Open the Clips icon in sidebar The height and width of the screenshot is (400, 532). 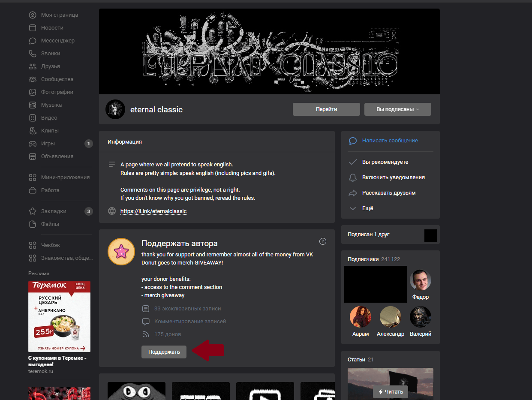tap(33, 131)
